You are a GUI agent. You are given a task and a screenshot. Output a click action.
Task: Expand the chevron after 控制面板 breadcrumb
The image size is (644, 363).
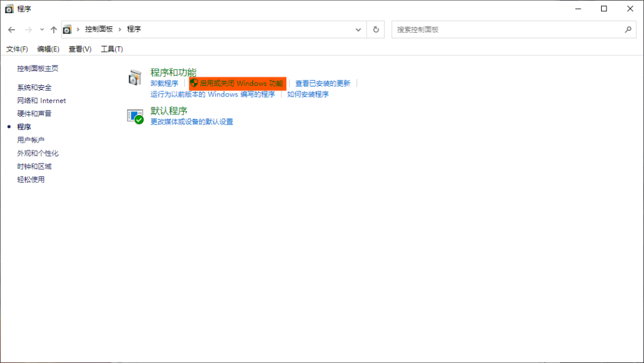119,29
